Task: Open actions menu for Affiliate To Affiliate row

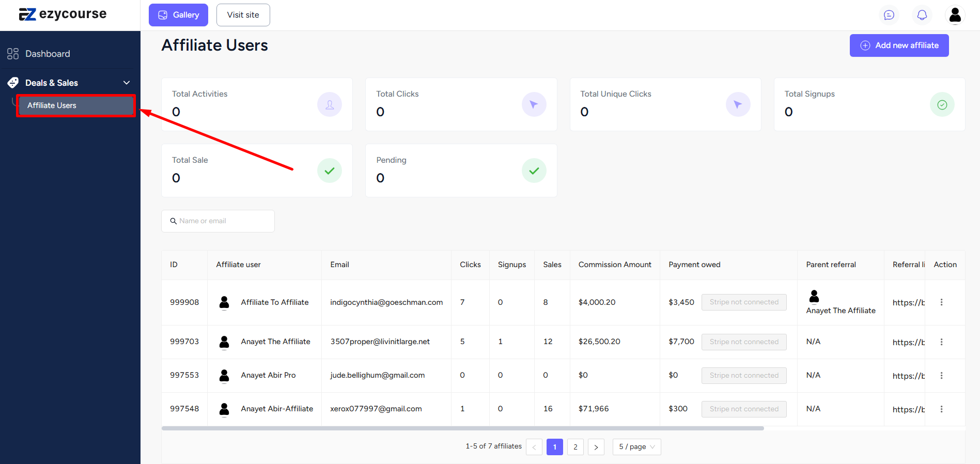Action: (x=941, y=302)
